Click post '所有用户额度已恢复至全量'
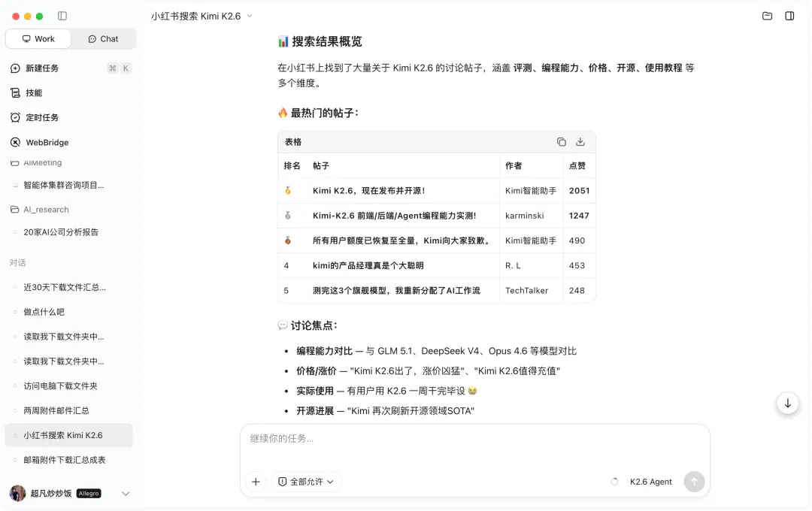Viewport: 812px width, 511px height. 401,240
